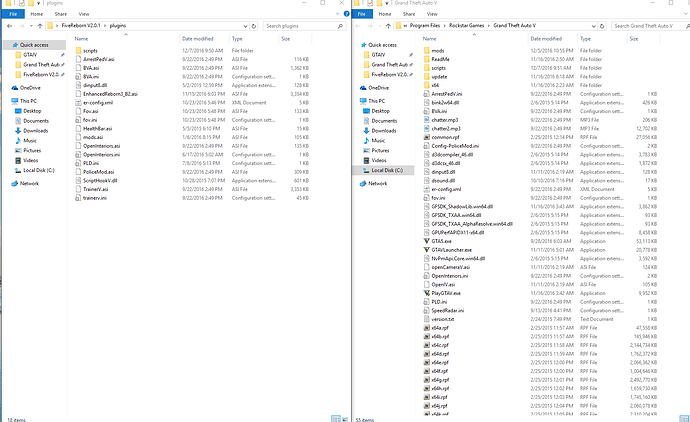Select SpeedRadar.ini file
690x422 pixels.
[447, 311]
